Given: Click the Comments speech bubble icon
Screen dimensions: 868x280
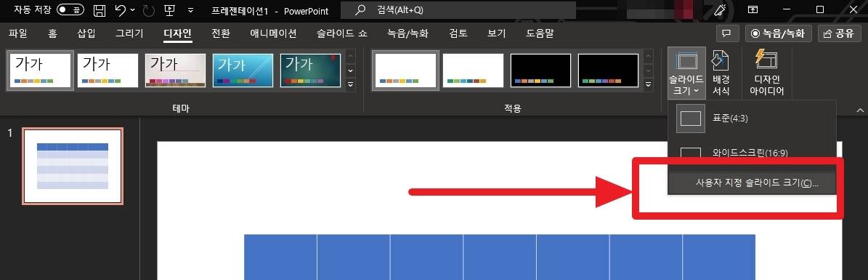Looking at the screenshot, I should coord(727,33).
